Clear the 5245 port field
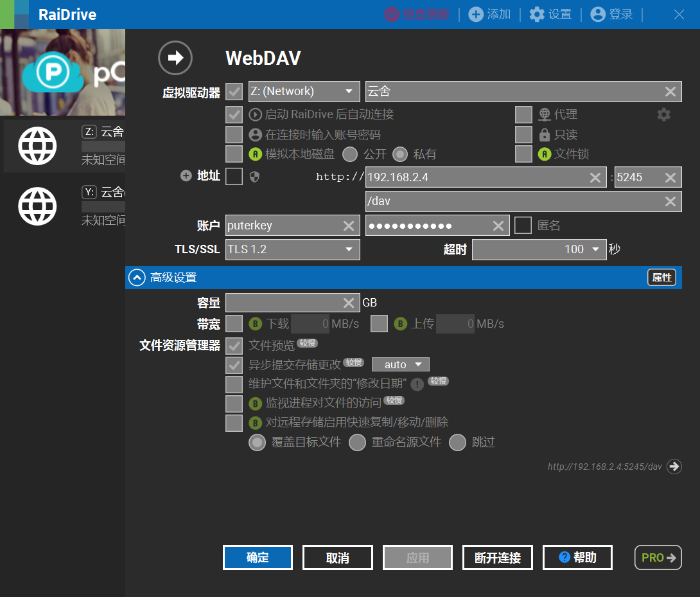Viewport: 700px width, 597px height. pos(670,177)
